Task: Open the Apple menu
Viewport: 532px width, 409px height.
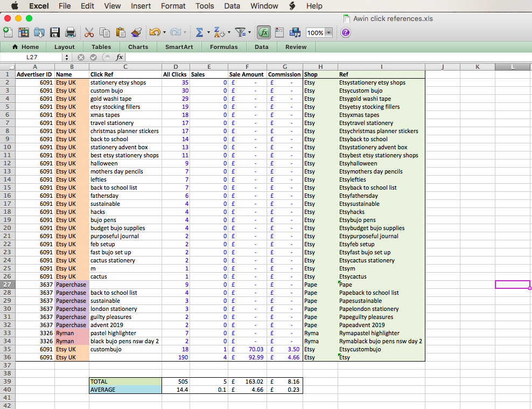Action: click(14, 6)
